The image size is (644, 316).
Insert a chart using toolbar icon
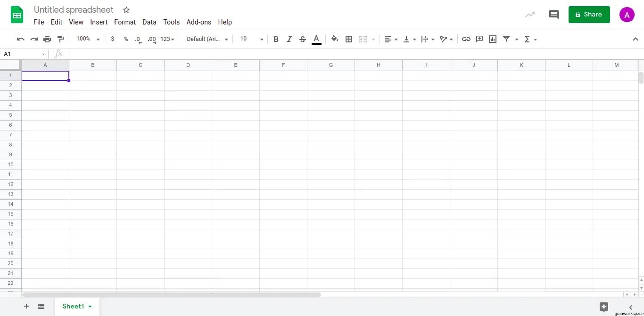(493, 39)
